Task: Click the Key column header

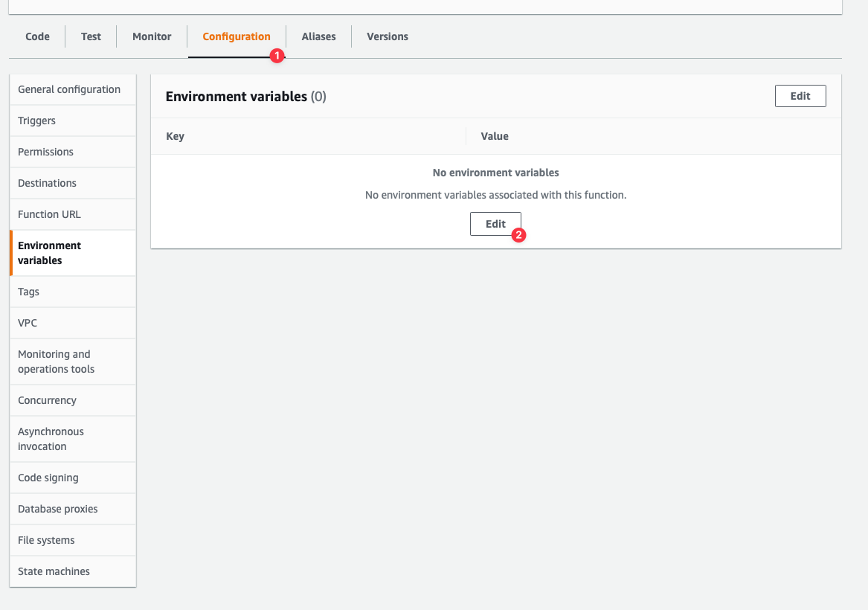Action: tap(175, 136)
